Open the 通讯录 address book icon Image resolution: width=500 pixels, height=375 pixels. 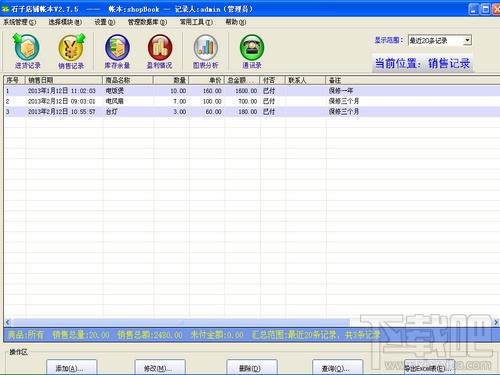[252, 52]
